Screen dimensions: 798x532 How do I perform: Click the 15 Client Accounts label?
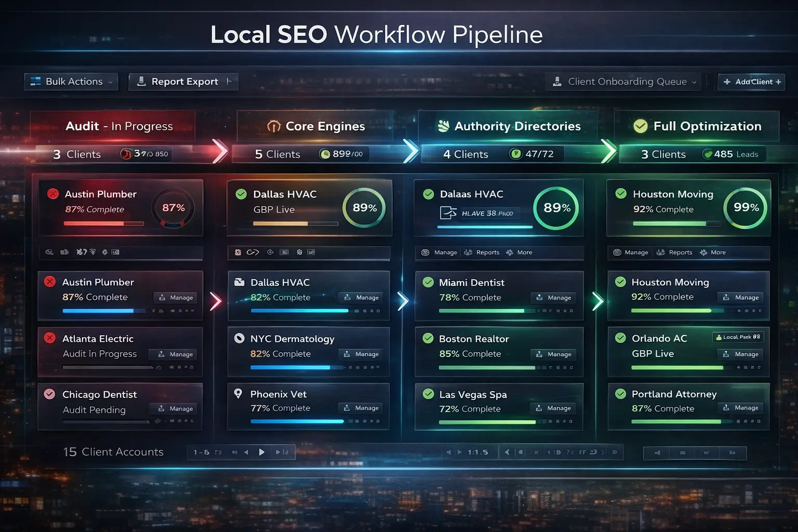coord(113,452)
